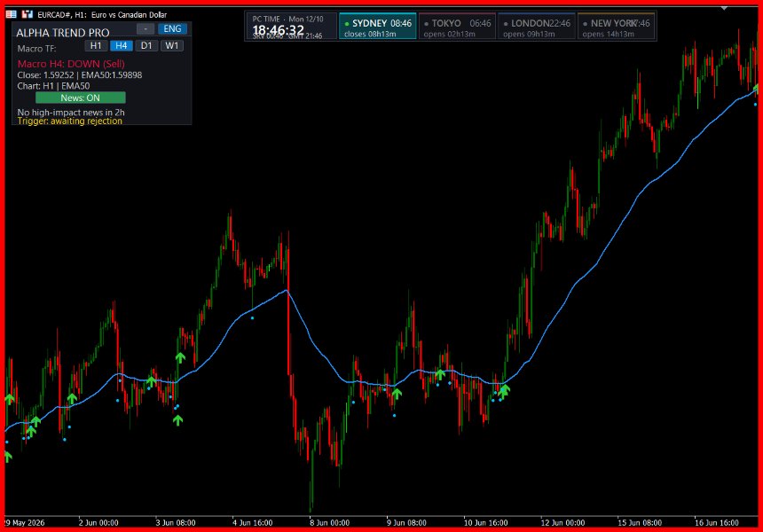Select D1 macro timeframe
The width and height of the screenshot is (763, 532).
coord(146,46)
